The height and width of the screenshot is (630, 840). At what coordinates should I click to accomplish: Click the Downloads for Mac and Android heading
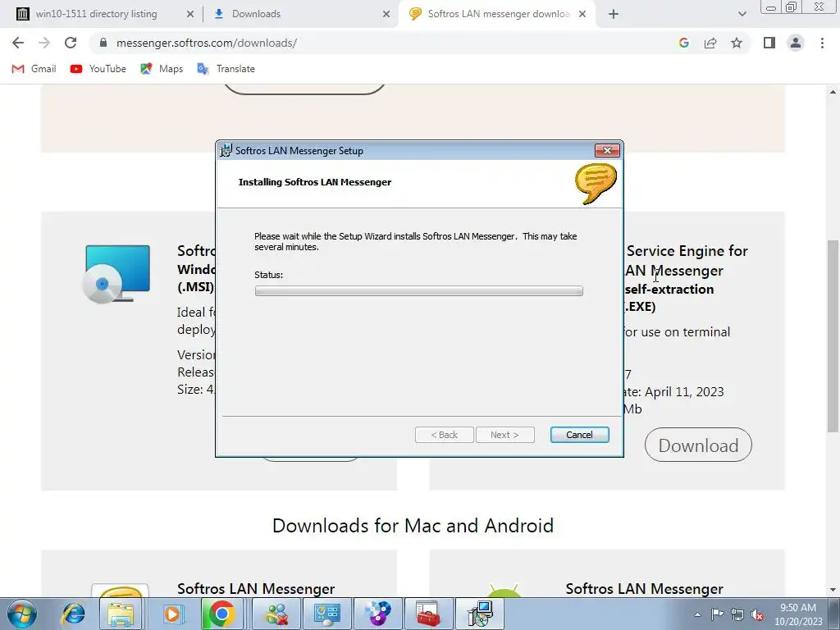point(413,526)
